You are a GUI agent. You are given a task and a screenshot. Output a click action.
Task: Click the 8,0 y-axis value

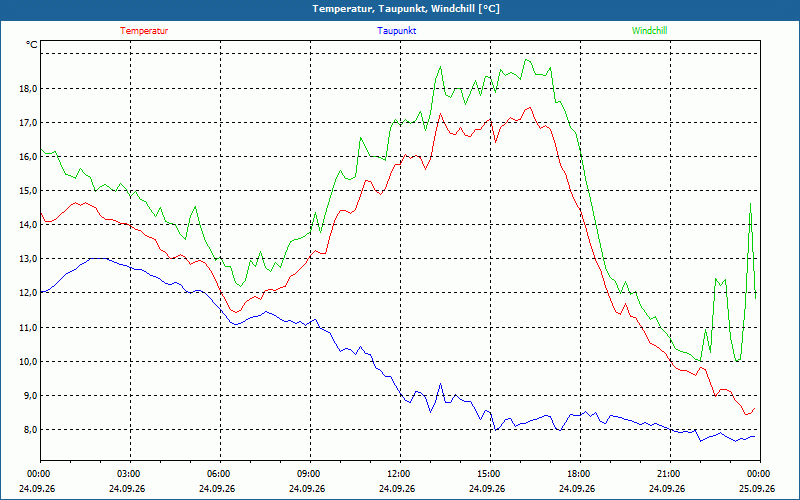(30, 430)
